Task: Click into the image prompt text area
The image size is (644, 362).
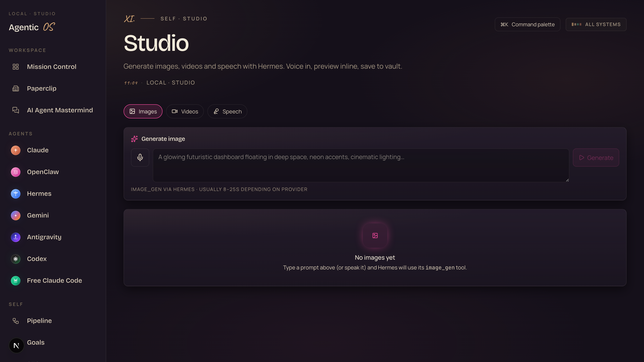Action: click(361, 165)
